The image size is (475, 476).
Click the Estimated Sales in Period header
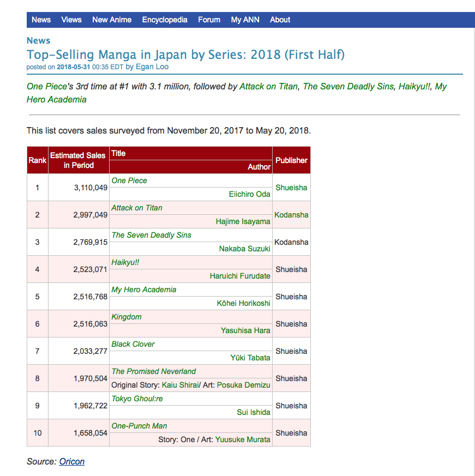79,160
